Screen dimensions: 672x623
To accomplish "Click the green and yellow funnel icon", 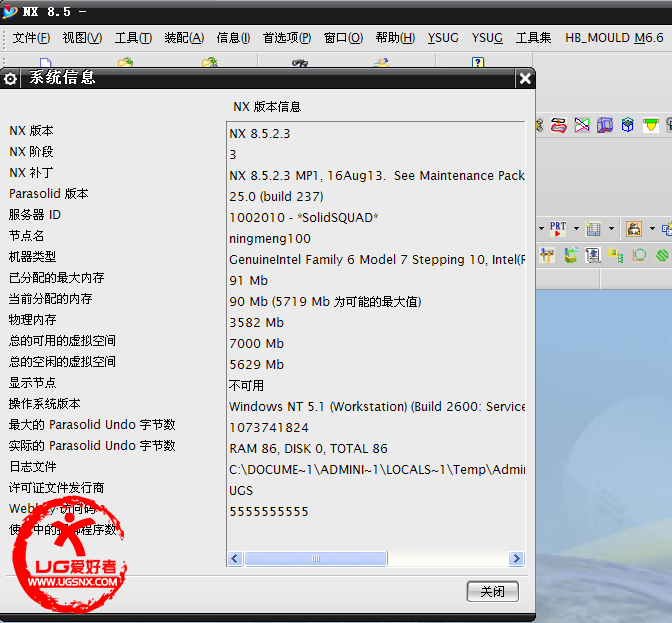I will (x=651, y=125).
